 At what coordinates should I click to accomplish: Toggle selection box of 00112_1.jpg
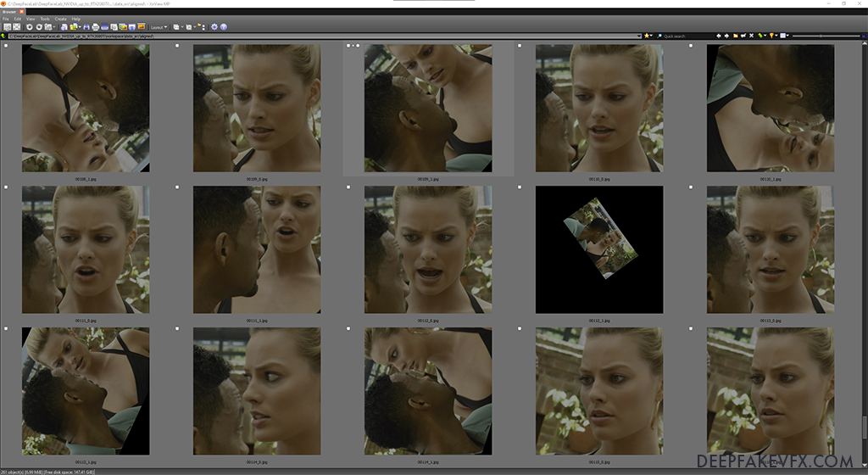tap(520, 187)
